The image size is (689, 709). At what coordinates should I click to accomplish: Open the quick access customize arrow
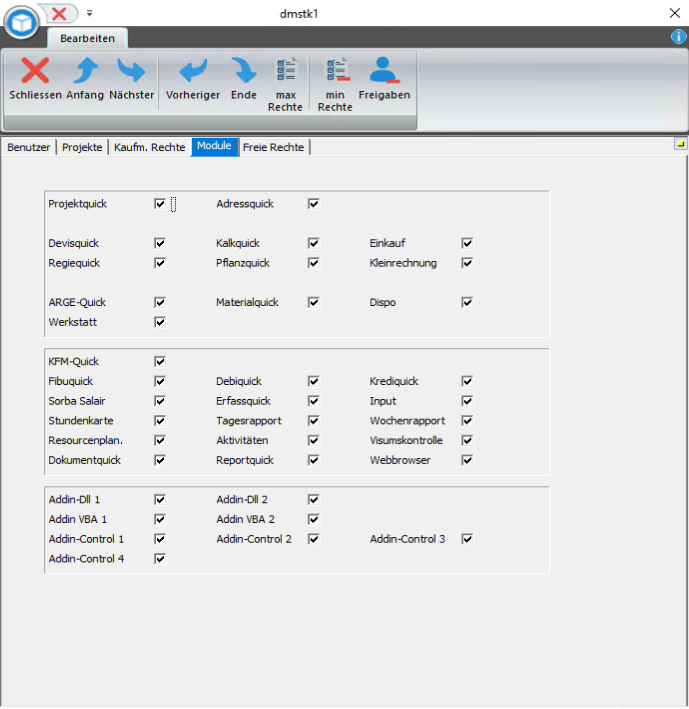click(x=90, y=14)
